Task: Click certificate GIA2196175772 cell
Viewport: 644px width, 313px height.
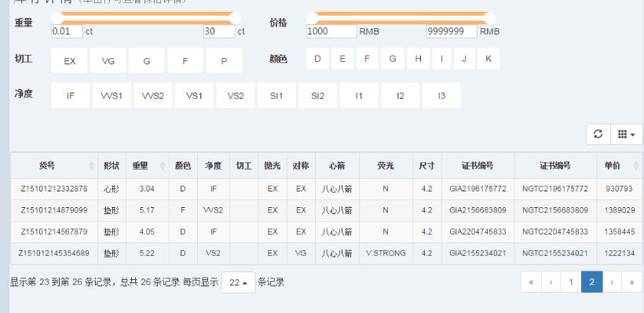Action: pyautogui.click(x=478, y=189)
